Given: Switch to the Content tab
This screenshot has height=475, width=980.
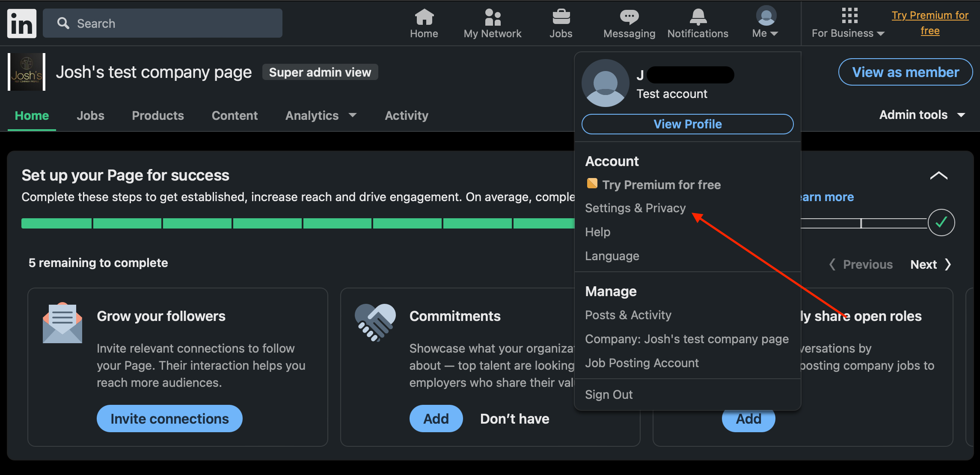Looking at the screenshot, I should coord(235,116).
